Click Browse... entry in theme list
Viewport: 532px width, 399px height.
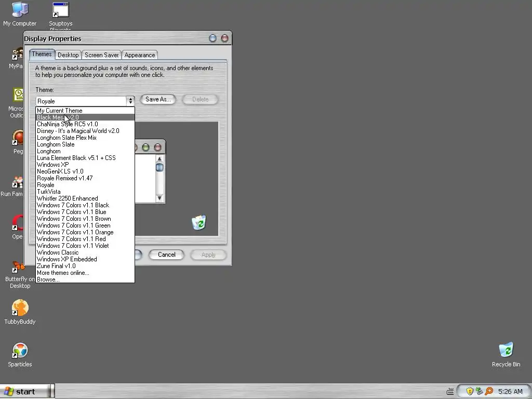tap(85, 280)
